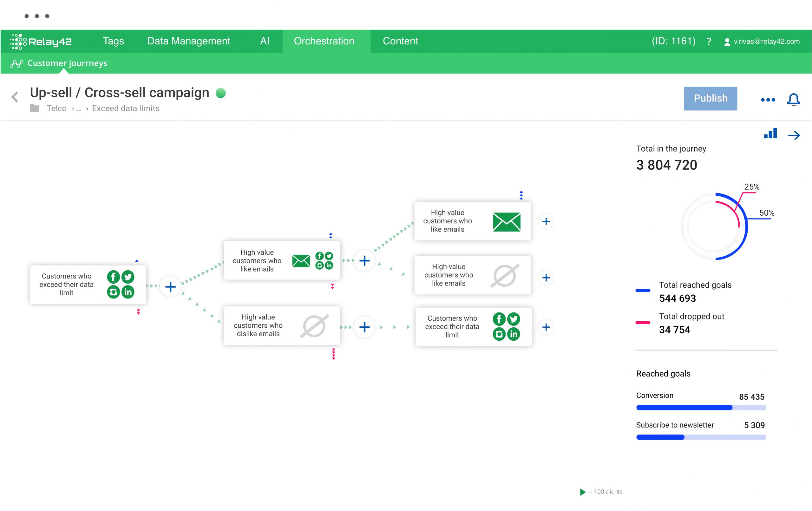Open the v.rivas@relay42.com user account

tap(762, 42)
